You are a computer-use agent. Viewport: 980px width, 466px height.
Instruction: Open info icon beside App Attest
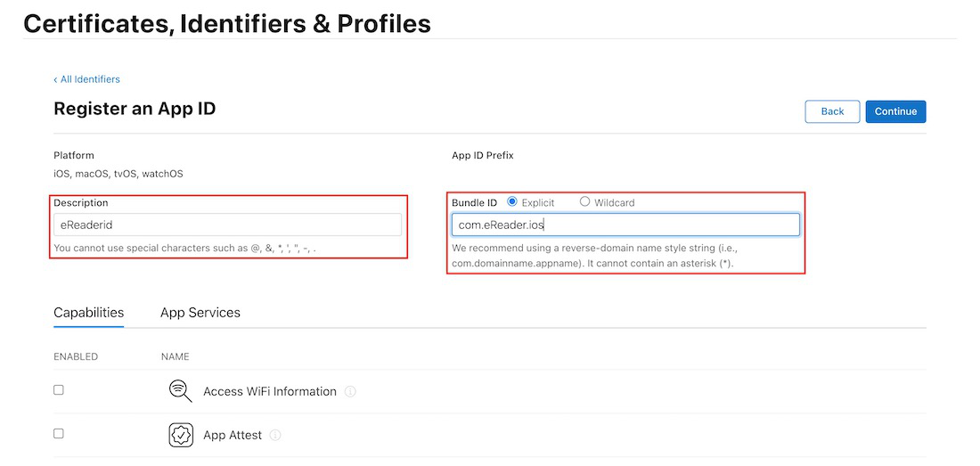275,436
